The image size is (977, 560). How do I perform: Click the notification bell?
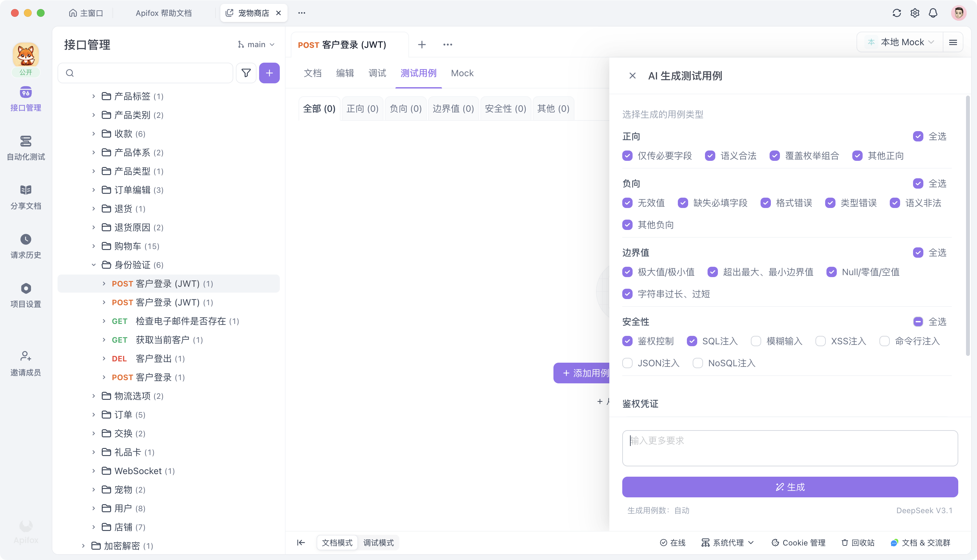pos(933,13)
